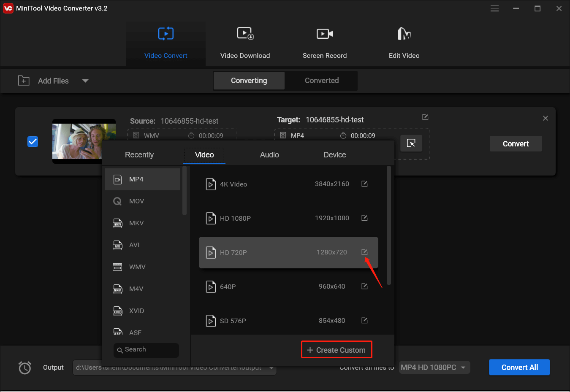Click the Convert All button

(x=519, y=368)
